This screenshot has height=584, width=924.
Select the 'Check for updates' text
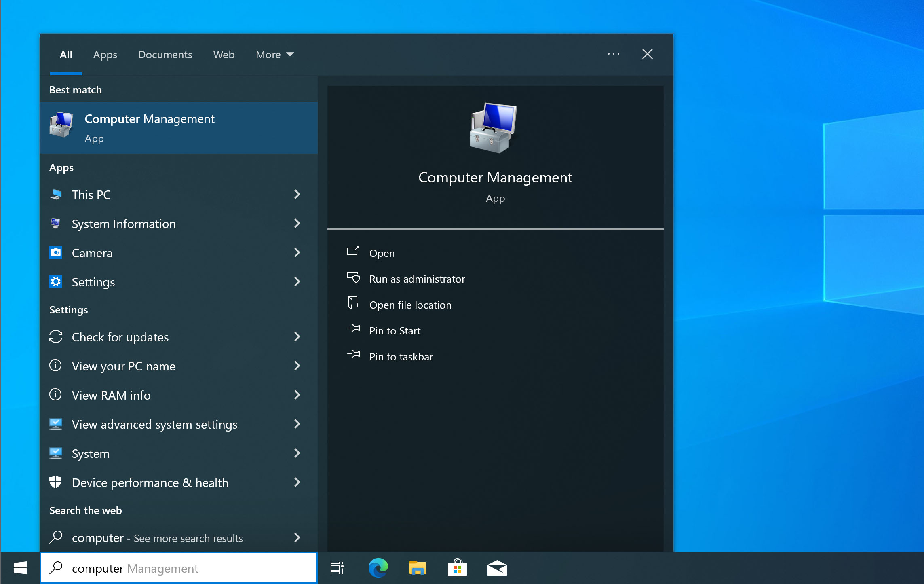120,337
